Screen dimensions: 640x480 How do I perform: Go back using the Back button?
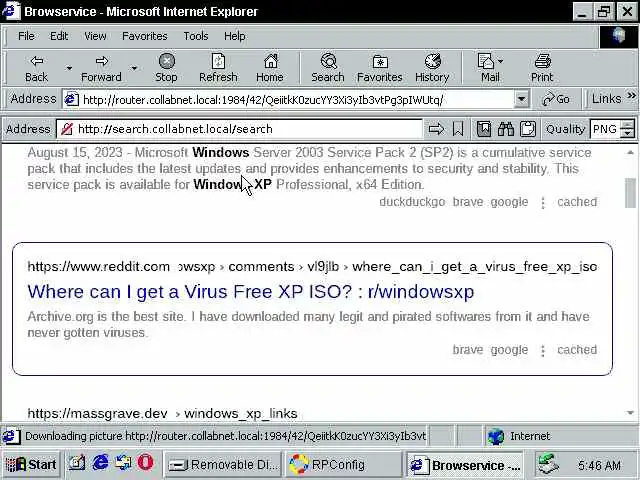click(36, 68)
